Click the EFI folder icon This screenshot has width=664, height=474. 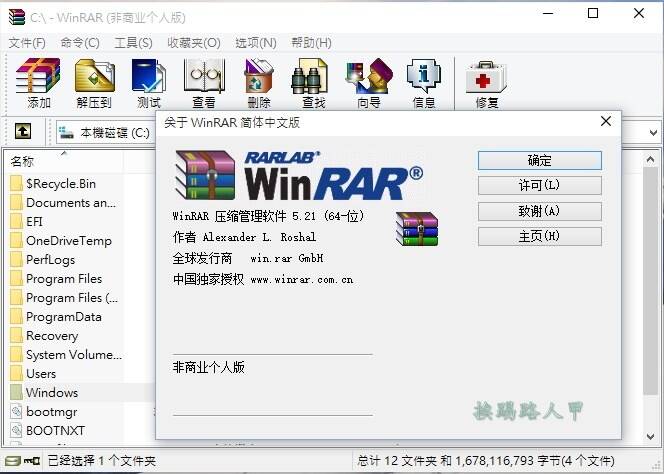click(16, 222)
